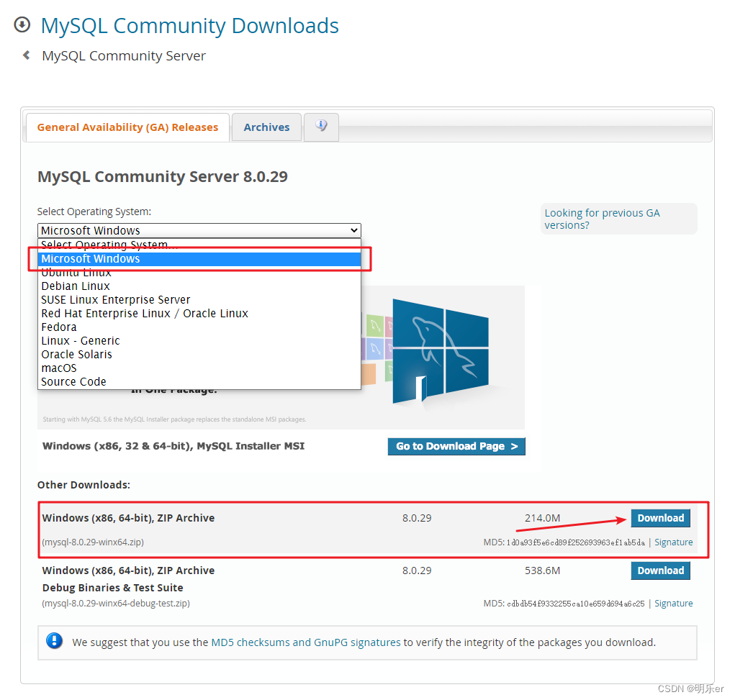
Task: Click the Go to Download Page button
Action: pos(456,446)
